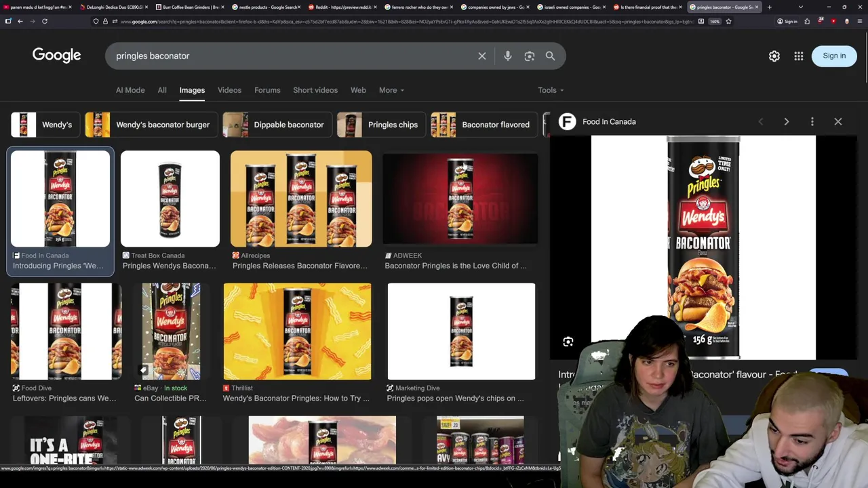Open a new browser tab with plus

click(769, 7)
